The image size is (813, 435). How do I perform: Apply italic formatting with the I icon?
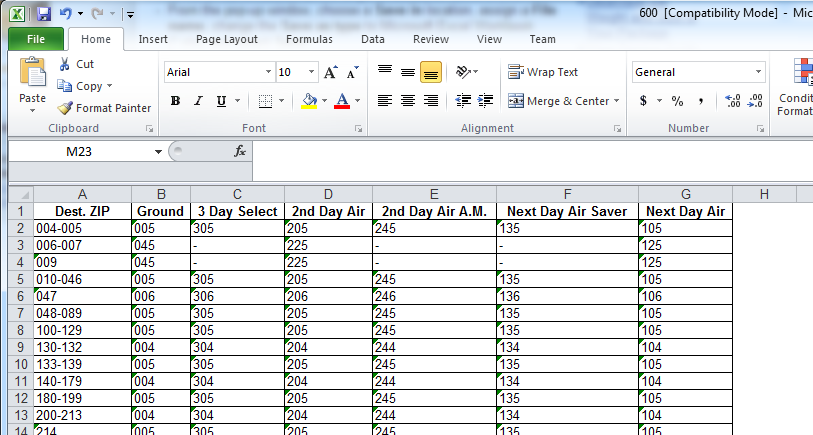[198, 101]
